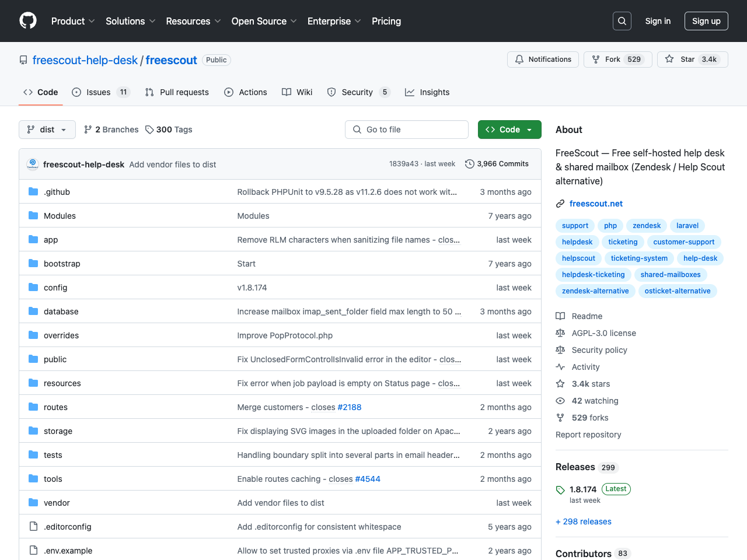The height and width of the screenshot is (560, 747).
Task: Switch to the Pull requests tab
Action: [x=177, y=92]
